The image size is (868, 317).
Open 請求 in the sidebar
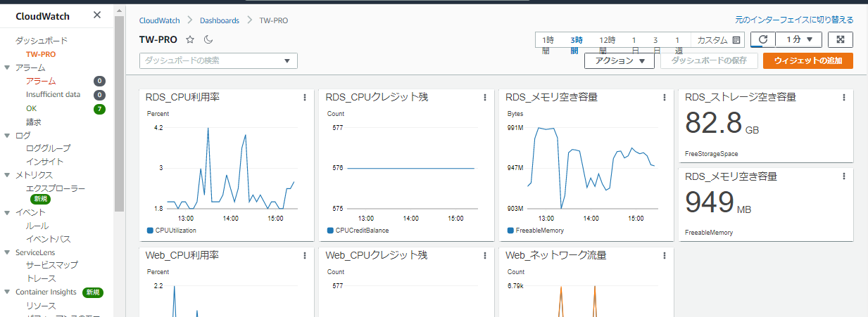(34, 122)
